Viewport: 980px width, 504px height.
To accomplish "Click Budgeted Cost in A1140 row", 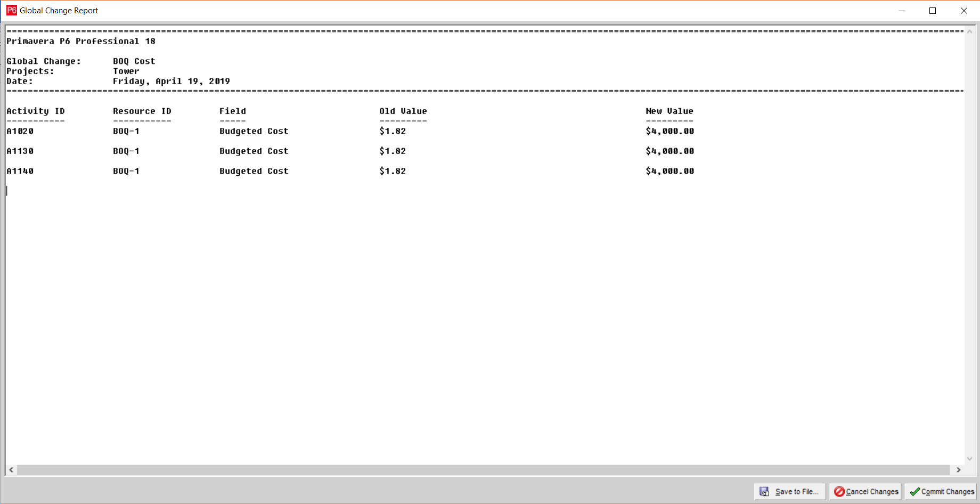I will (x=254, y=171).
